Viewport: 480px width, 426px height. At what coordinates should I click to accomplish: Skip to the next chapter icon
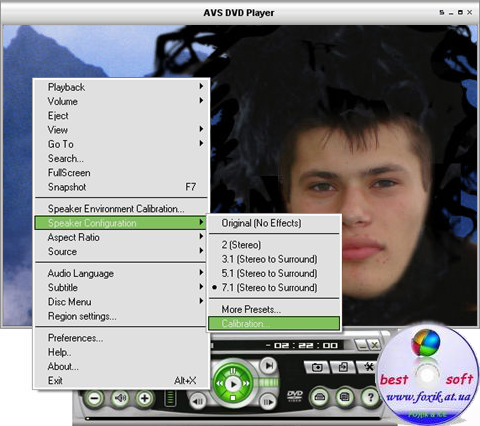point(269,366)
